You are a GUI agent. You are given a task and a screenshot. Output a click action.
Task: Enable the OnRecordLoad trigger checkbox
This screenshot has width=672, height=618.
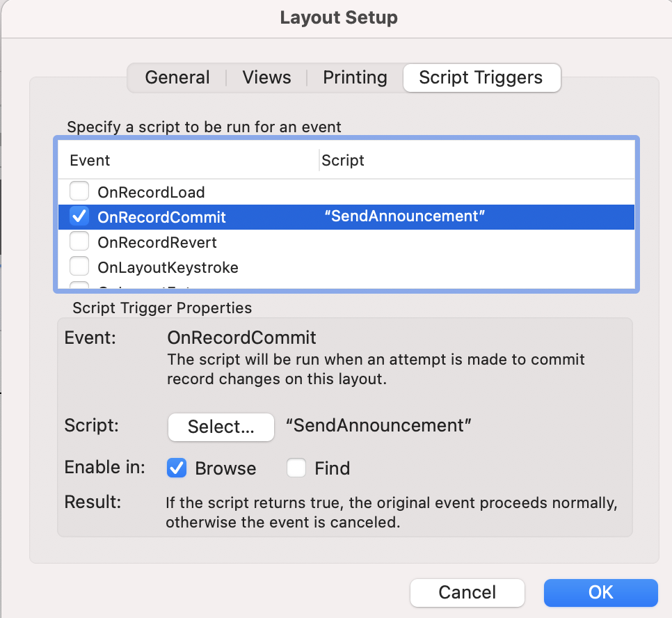pos(79,191)
